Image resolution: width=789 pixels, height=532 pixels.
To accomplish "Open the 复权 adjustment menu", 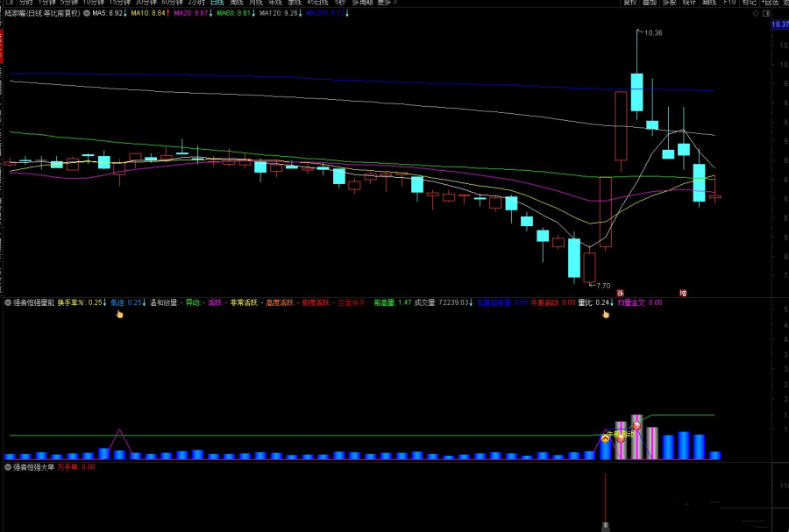I will pyautogui.click(x=629, y=4).
